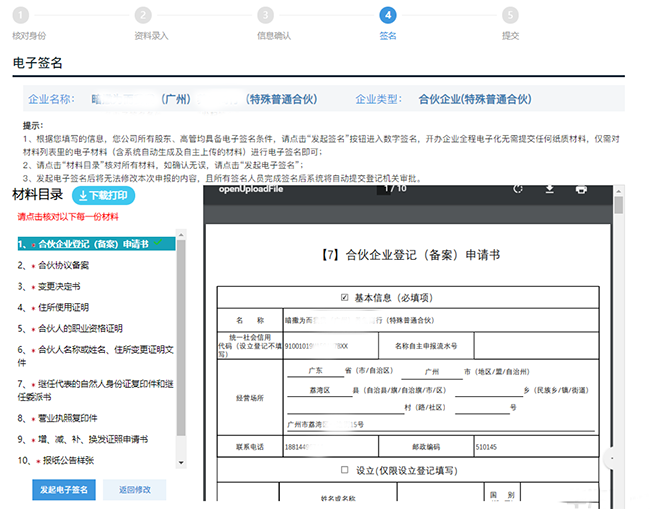Screen dimensions: 650x509
Task: Click 企业类型 value 合伙企业(特殊普通合伙)
Action: (475, 99)
